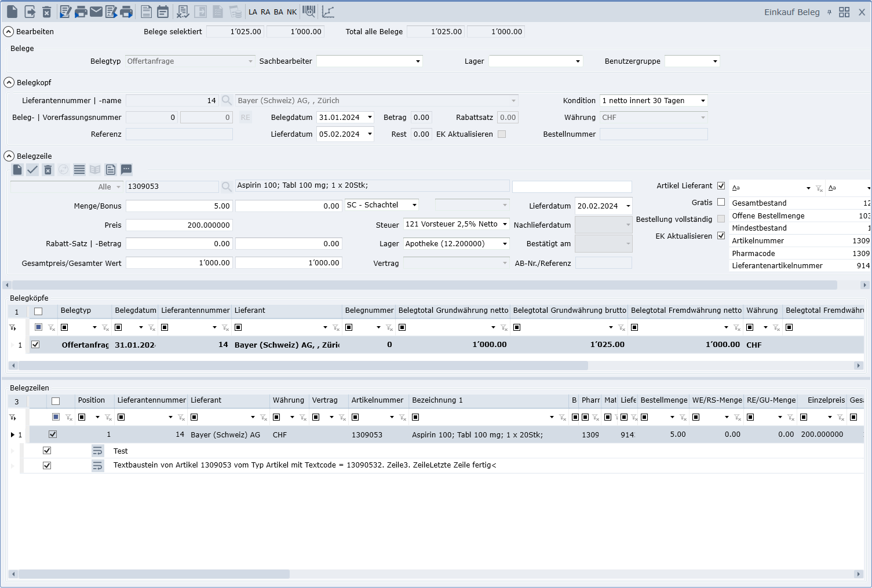The image size is (872, 588).
Task: Click the Preis input field
Action: coord(179,225)
